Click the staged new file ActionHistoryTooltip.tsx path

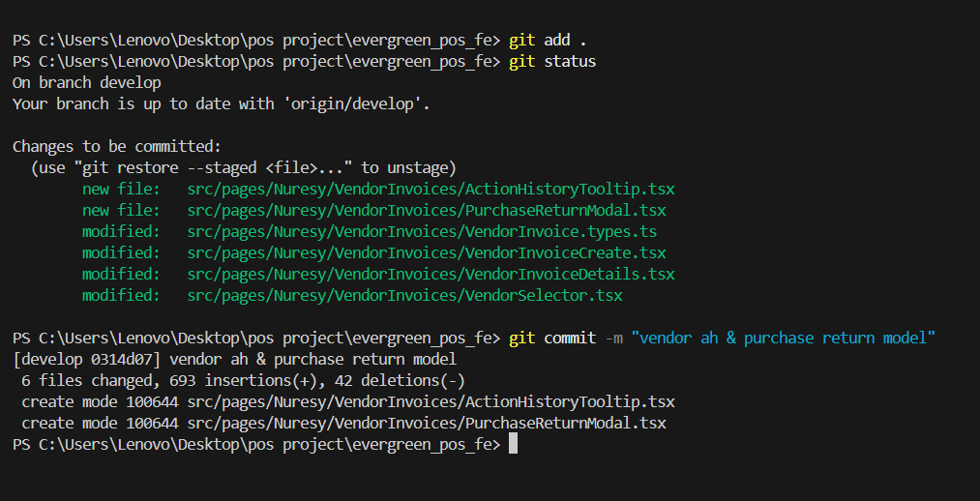tap(431, 189)
